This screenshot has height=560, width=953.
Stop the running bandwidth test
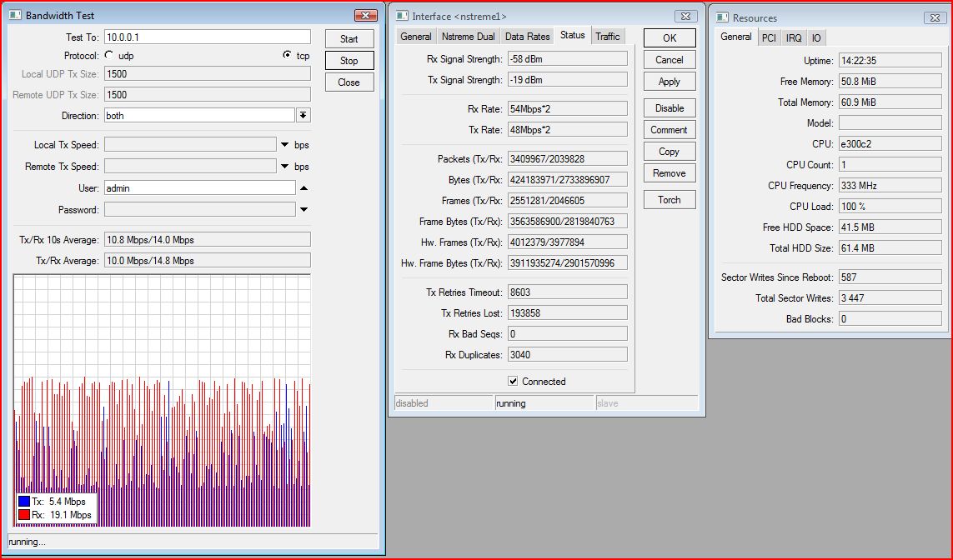coord(349,61)
